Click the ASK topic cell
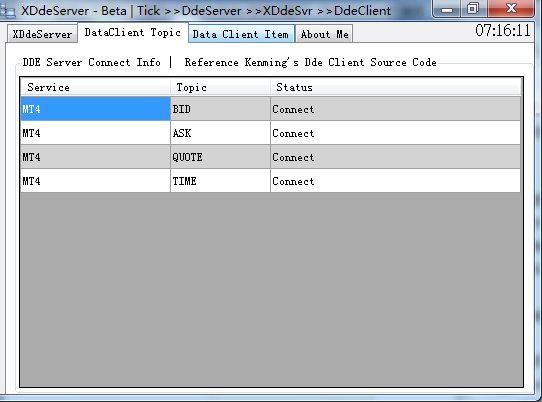Image resolution: width=542 pixels, height=402 pixels. point(220,133)
